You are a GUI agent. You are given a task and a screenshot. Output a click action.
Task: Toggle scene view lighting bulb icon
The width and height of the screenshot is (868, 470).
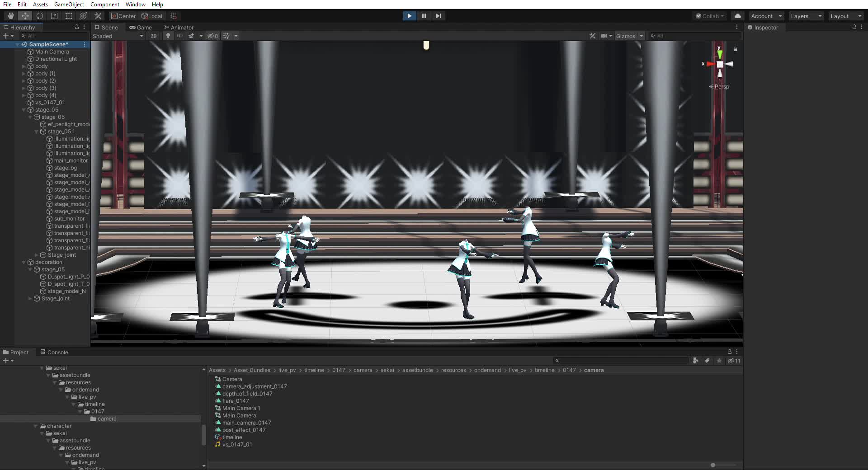(x=168, y=36)
